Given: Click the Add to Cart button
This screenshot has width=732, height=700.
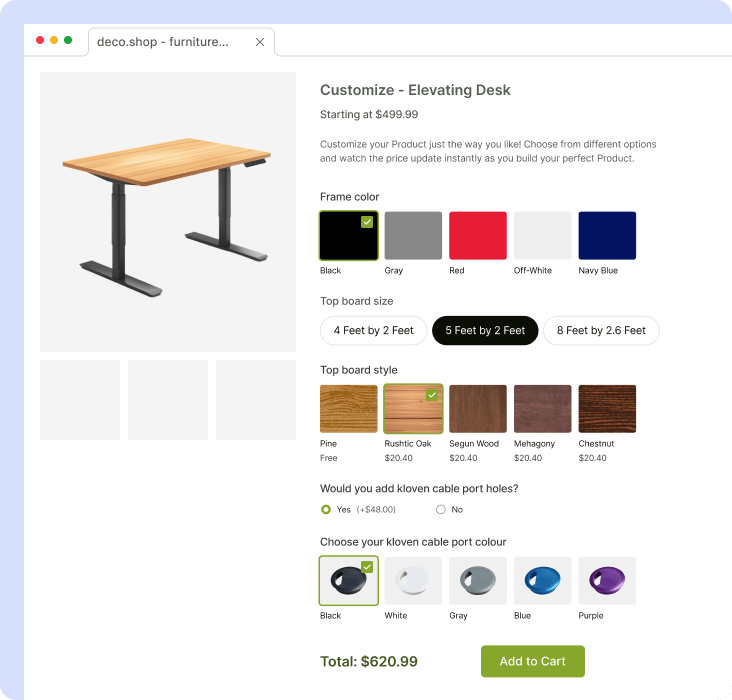Looking at the screenshot, I should pyautogui.click(x=532, y=661).
